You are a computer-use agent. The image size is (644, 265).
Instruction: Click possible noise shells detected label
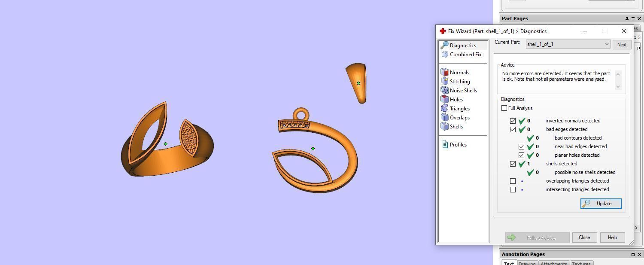[x=585, y=172]
